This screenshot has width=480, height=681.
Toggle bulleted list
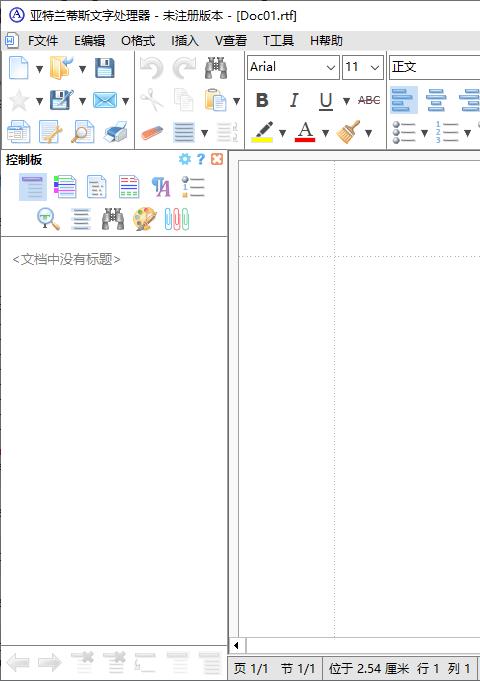click(x=404, y=132)
